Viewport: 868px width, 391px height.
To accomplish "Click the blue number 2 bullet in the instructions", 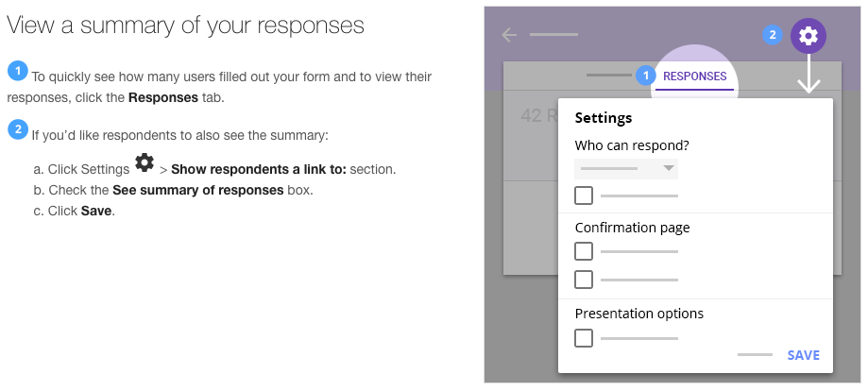I will 18,129.
